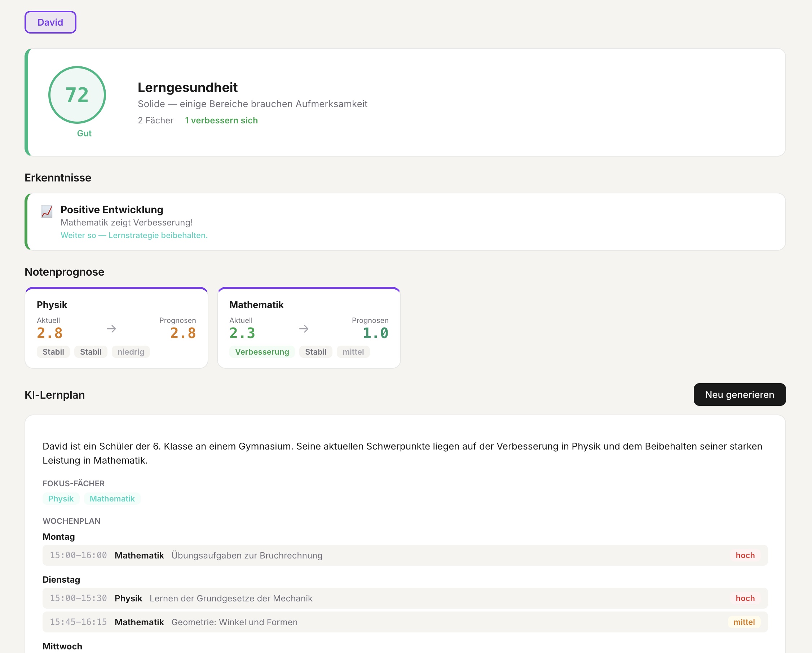This screenshot has width=812, height=653.
Task: Click the Neu generieren button
Action: tap(739, 395)
